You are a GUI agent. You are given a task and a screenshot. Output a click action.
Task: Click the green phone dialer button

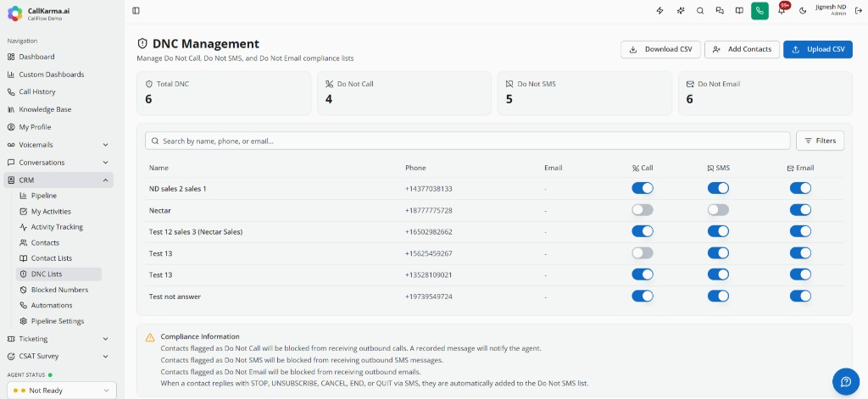(x=759, y=10)
